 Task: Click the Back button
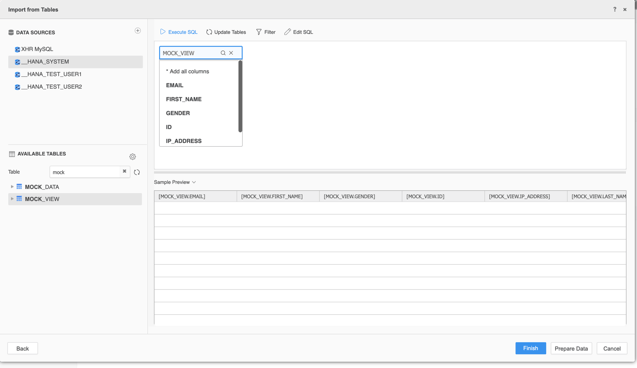click(23, 349)
